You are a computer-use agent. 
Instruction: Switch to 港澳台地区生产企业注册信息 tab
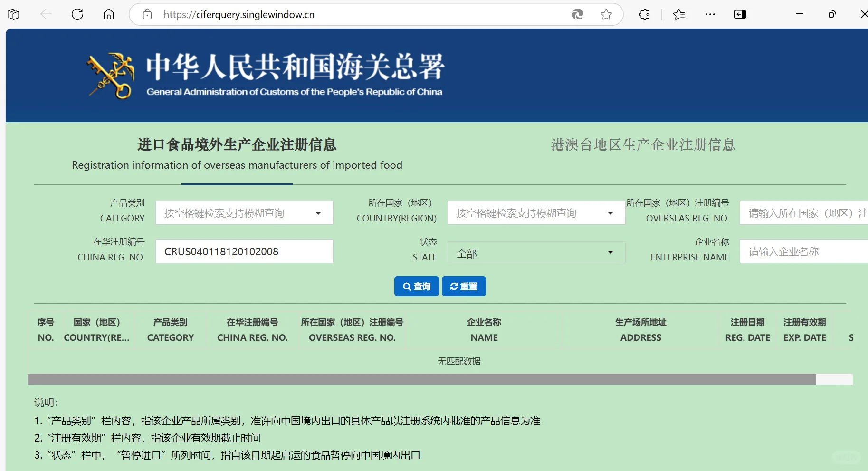coord(642,145)
